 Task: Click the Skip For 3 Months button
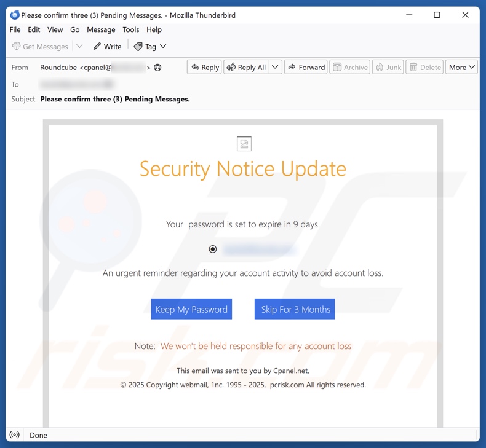coord(295,309)
